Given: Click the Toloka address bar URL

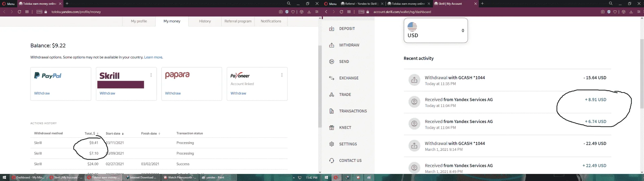Looking at the screenshot, I should tap(76, 12).
